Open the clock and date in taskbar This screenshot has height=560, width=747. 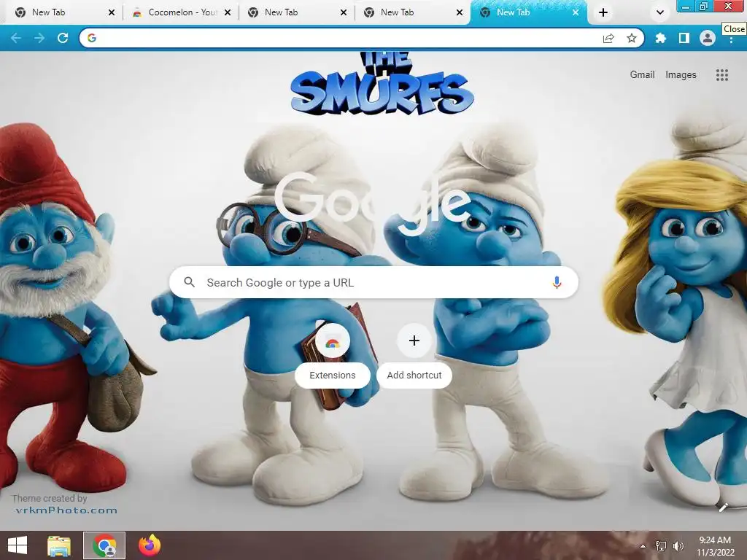[715, 546]
